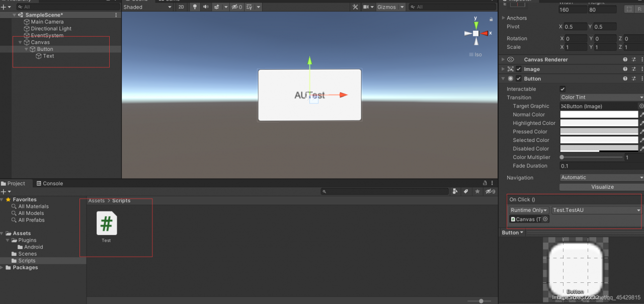The height and width of the screenshot is (304, 644).
Task: Click the Project create plus button
Action: click(x=3, y=192)
